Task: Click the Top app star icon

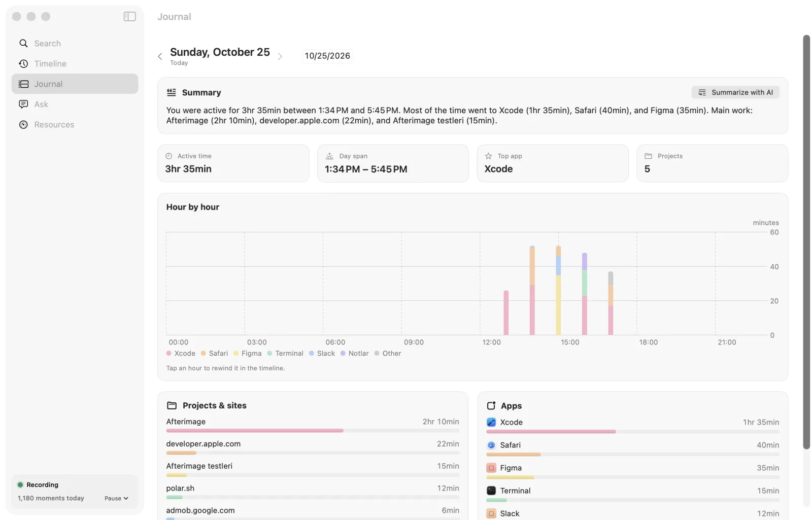Action: point(488,156)
